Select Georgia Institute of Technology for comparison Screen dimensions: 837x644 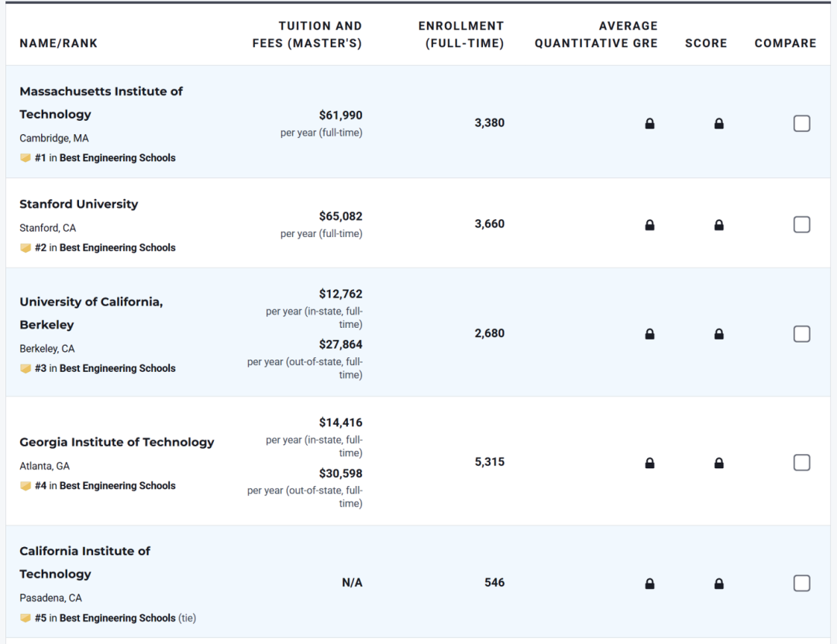tap(802, 463)
